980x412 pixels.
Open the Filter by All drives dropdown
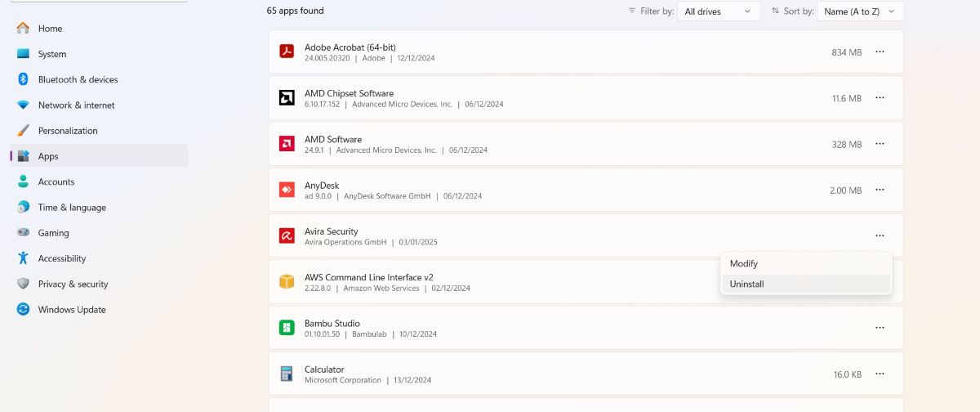click(719, 11)
